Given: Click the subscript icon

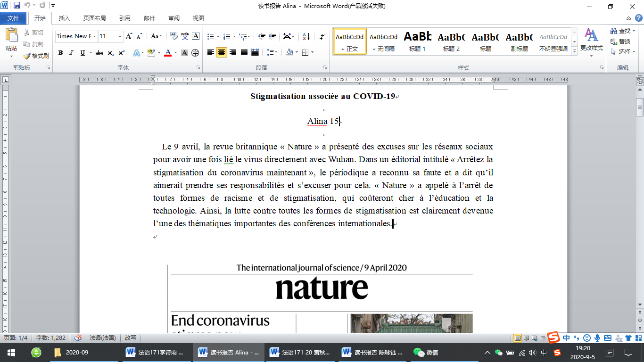Looking at the screenshot, I should (x=110, y=53).
